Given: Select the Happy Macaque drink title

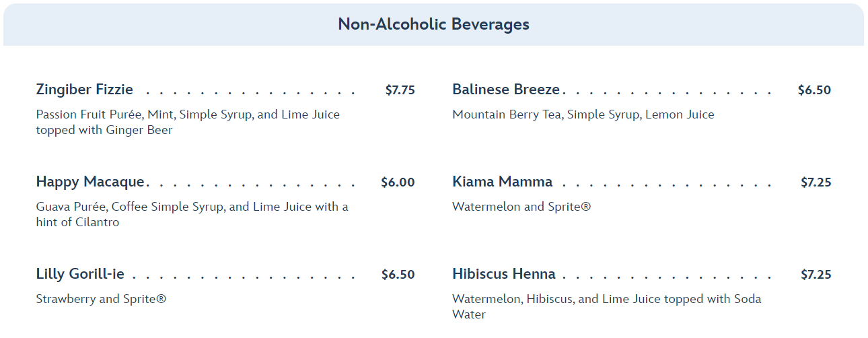Looking at the screenshot, I should (90, 182).
